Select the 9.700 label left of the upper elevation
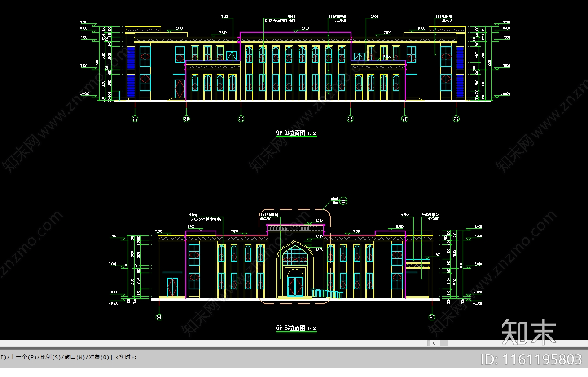Viewport: 588px width, 377px height. tap(83, 22)
